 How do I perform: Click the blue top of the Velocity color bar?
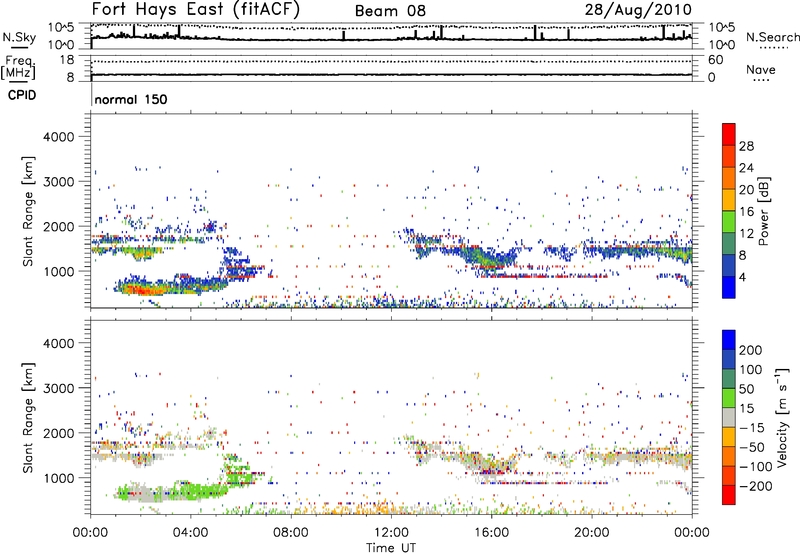(x=729, y=340)
